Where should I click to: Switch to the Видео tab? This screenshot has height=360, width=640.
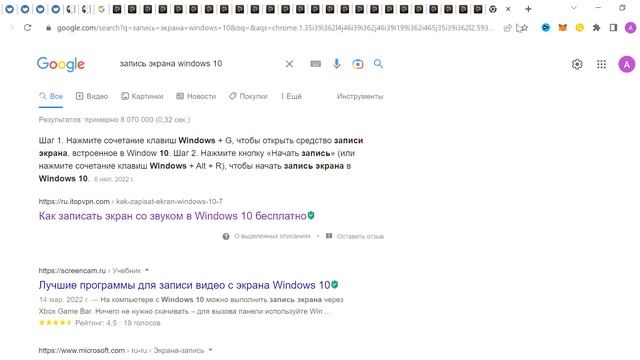click(x=92, y=96)
